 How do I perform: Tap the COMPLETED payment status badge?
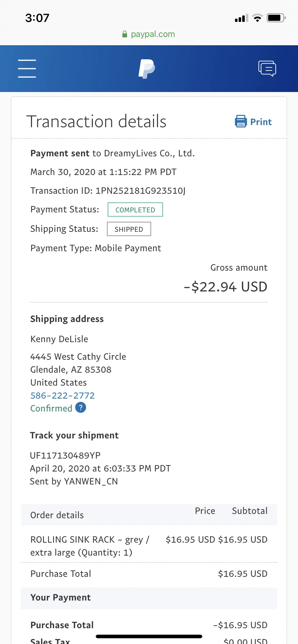coord(135,210)
